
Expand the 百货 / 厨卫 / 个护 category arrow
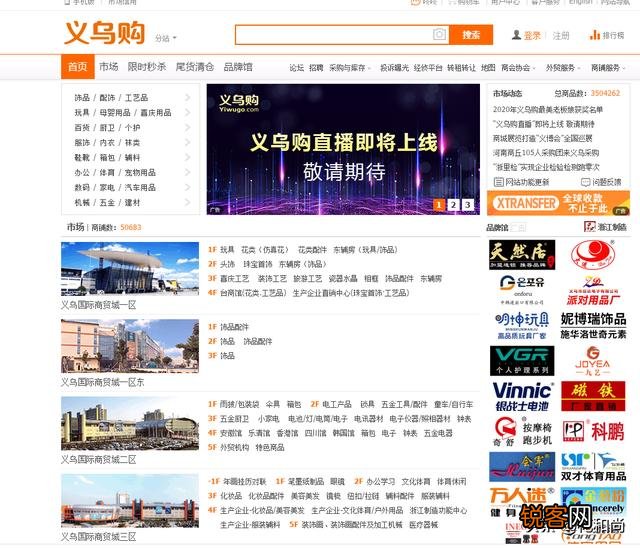[188, 128]
